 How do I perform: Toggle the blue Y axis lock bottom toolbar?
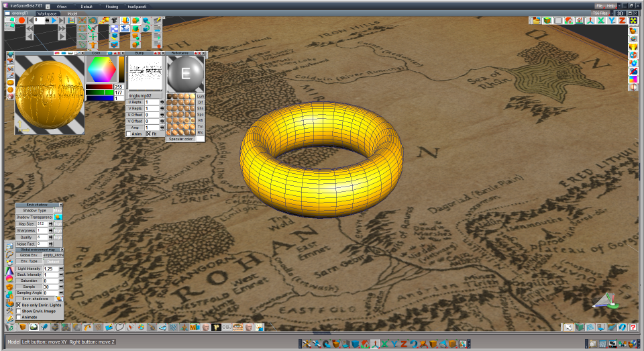(x=394, y=343)
